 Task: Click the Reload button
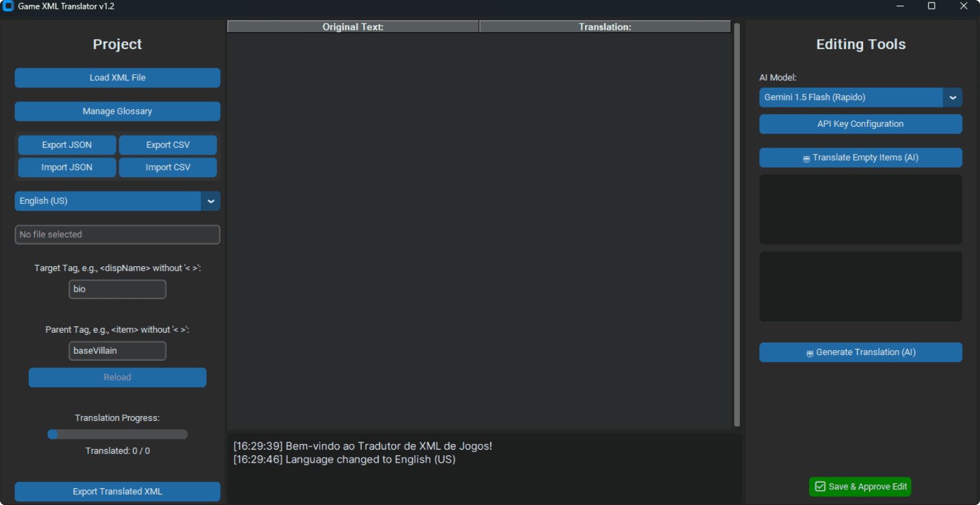click(118, 378)
